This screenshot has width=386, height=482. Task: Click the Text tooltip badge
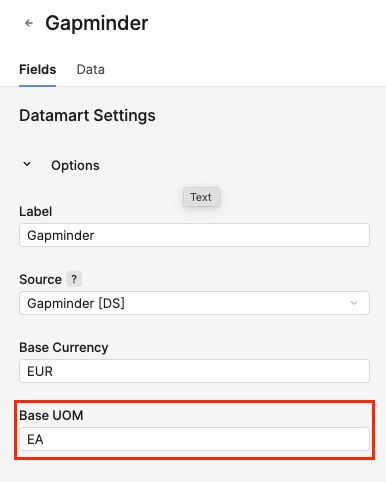pos(201,197)
